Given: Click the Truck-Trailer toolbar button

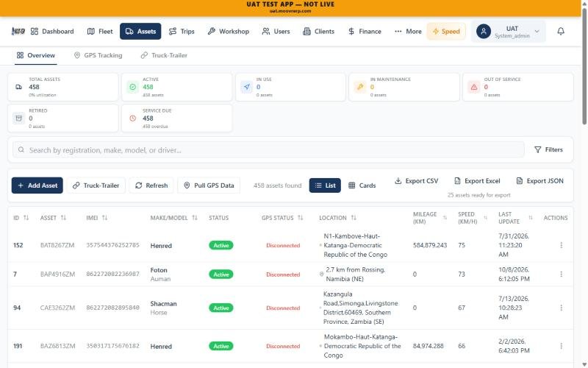Looking at the screenshot, I should click(x=96, y=185).
